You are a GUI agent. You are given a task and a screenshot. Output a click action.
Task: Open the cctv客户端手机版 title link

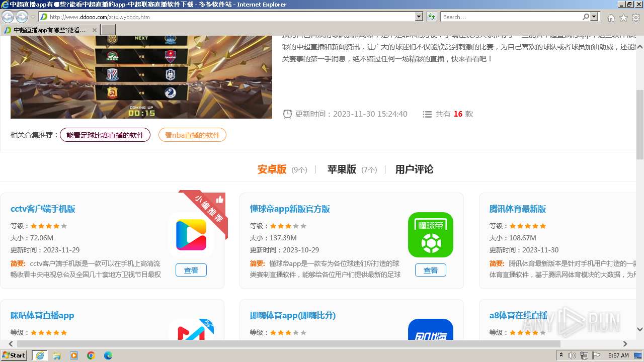coord(43,209)
